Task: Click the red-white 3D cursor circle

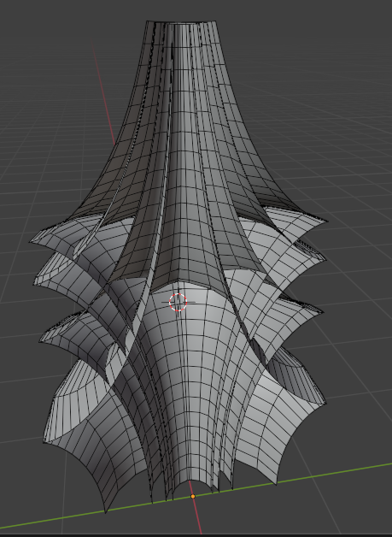Action: [178, 303]
